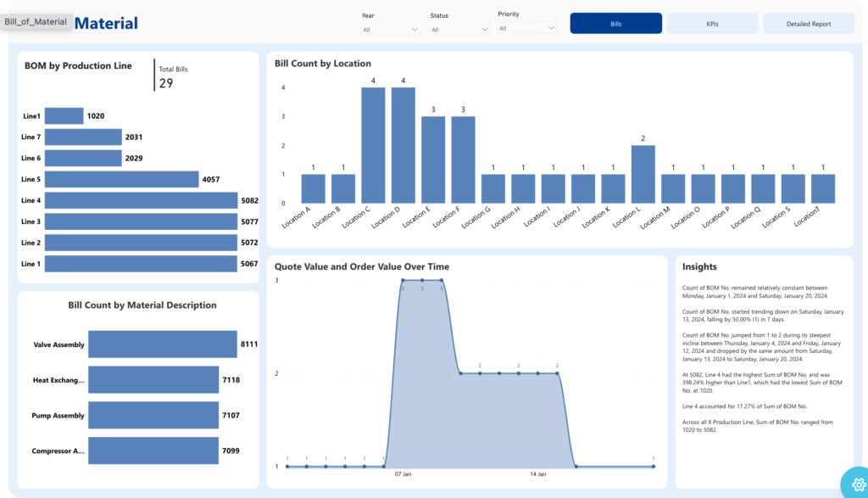This screenshot has width=868, height=498.
Task: Switch to the KPIs tab
Action: point(712,24)
